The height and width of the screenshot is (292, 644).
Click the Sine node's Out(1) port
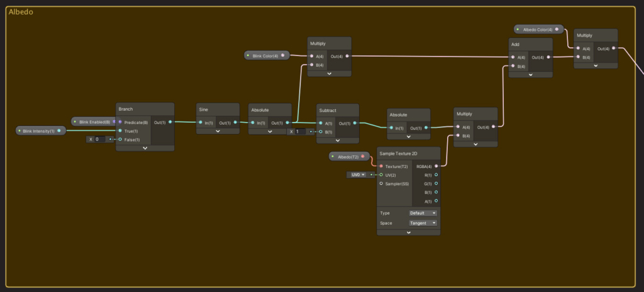pos(235,123)
